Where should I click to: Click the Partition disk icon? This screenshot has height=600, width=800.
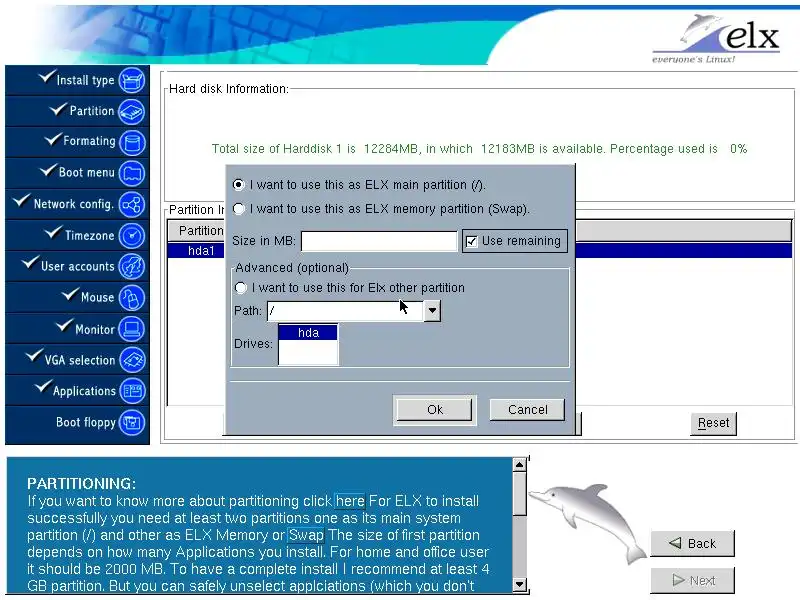pos(132,112)
